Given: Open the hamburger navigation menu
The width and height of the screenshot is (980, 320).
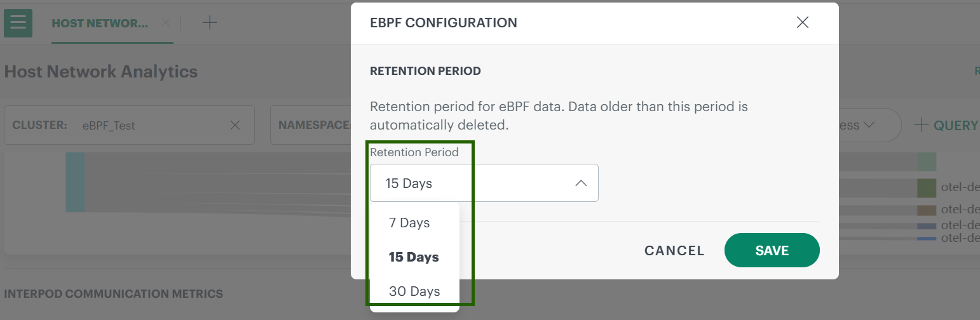Looking at the screenshot, I should coord(18,23).
